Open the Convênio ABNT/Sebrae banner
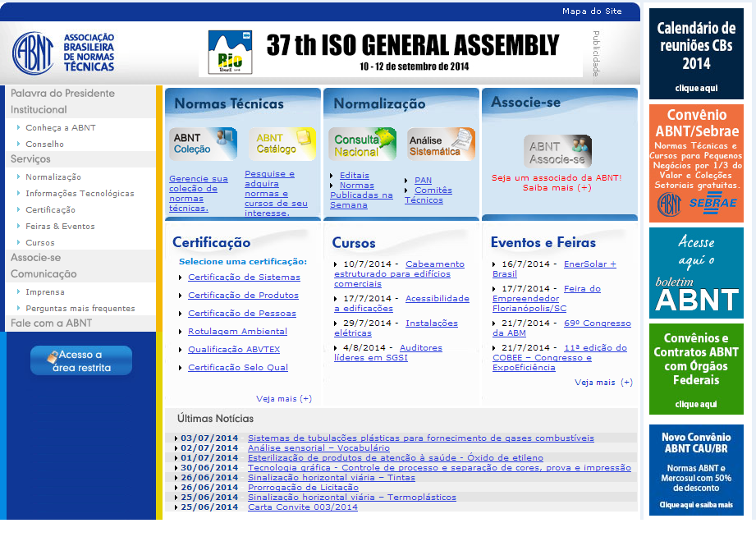Screen dimensions: 756x546 tap(696, 163)
